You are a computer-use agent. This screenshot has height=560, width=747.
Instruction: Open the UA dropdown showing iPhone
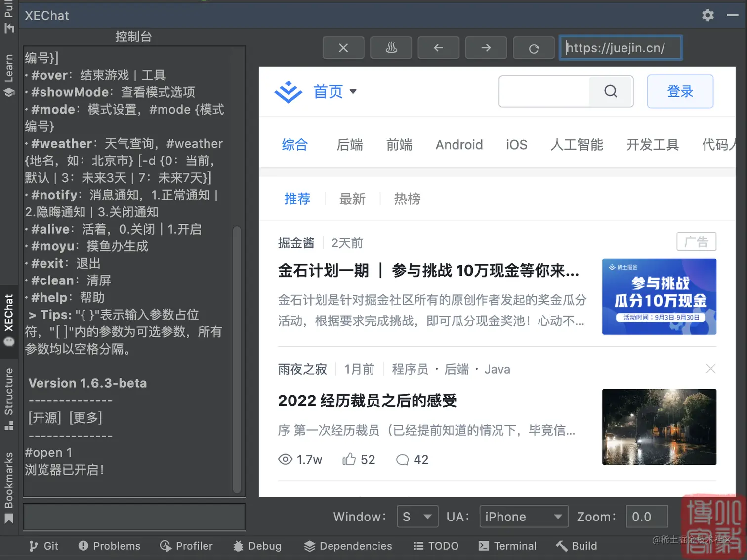[524, 517]
